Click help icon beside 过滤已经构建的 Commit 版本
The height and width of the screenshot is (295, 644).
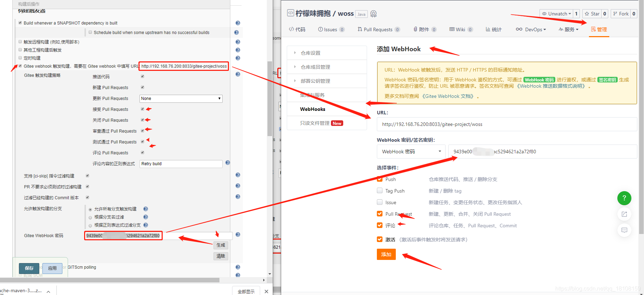pyautogui.click(x=238, y=197)
